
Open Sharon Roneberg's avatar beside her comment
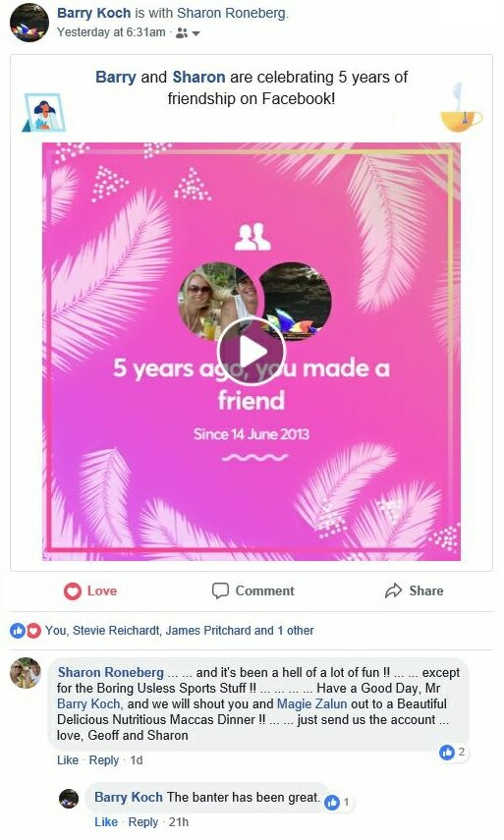pos(26,673)
